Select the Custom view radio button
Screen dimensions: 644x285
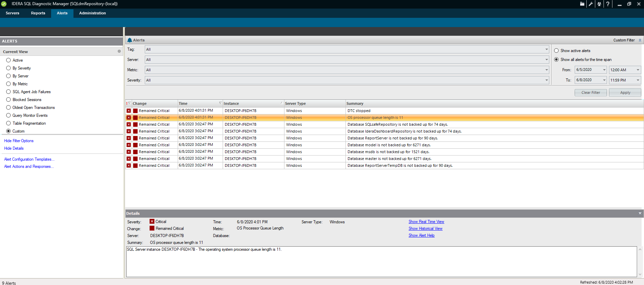(x=8, y=131)
